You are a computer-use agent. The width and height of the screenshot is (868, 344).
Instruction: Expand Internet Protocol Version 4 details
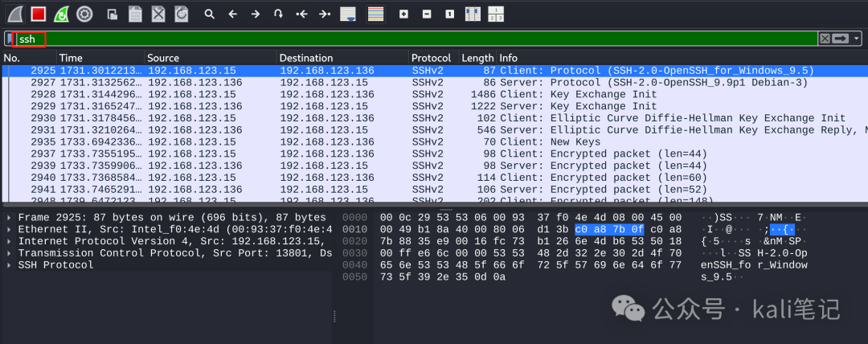(9, 241)
